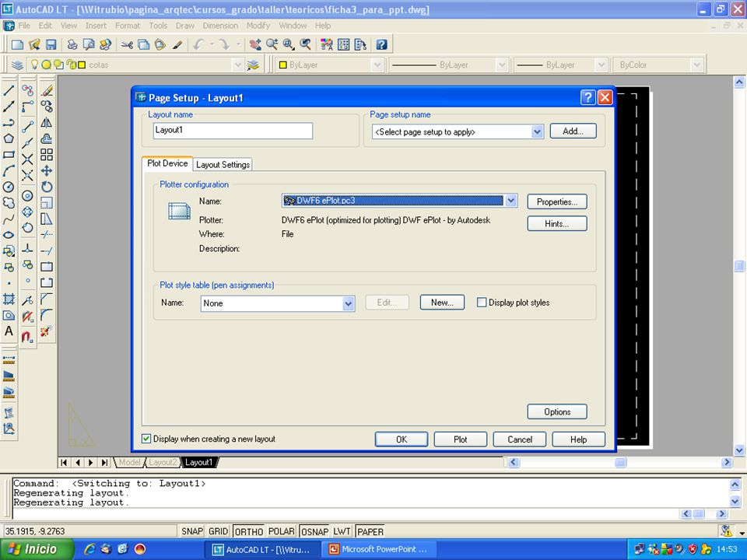Open the Redo history dropdown arrow
Image resolution: width=747 pixels, height=560 pixels.
238,45
